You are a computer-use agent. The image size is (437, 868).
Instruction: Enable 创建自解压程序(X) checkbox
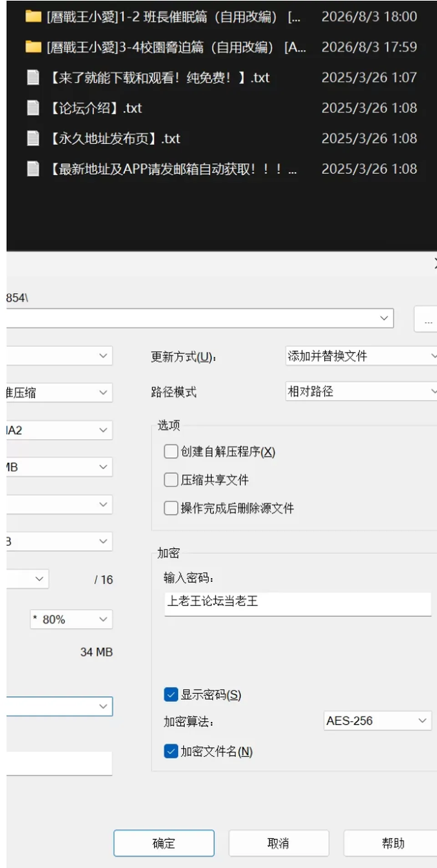pyautogui.click(x=171, y=452)
